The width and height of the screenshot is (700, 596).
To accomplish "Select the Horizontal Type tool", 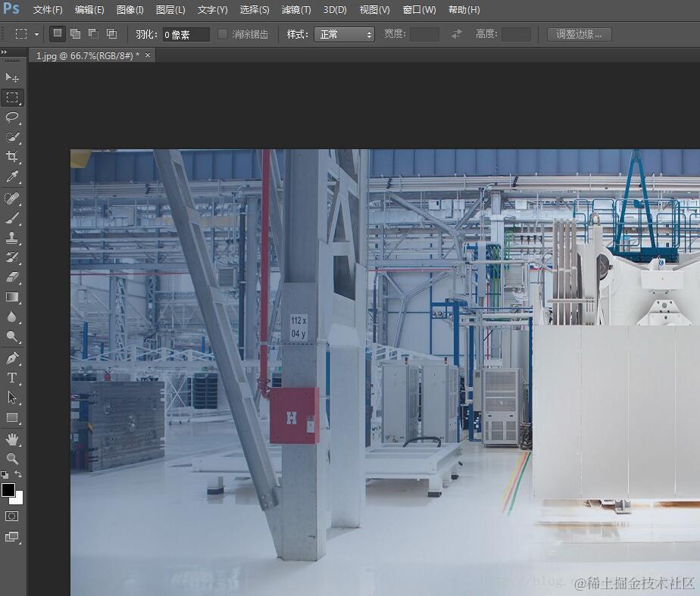I will coord(12,378).
